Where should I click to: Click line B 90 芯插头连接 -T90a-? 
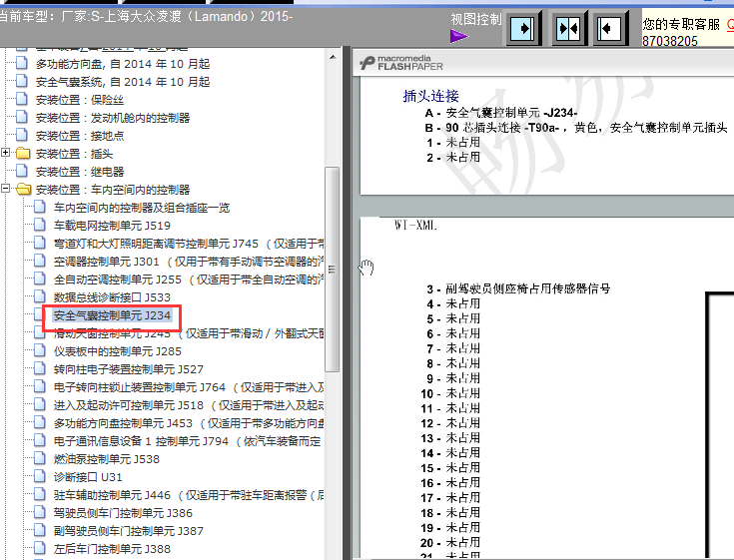point(576,128)
